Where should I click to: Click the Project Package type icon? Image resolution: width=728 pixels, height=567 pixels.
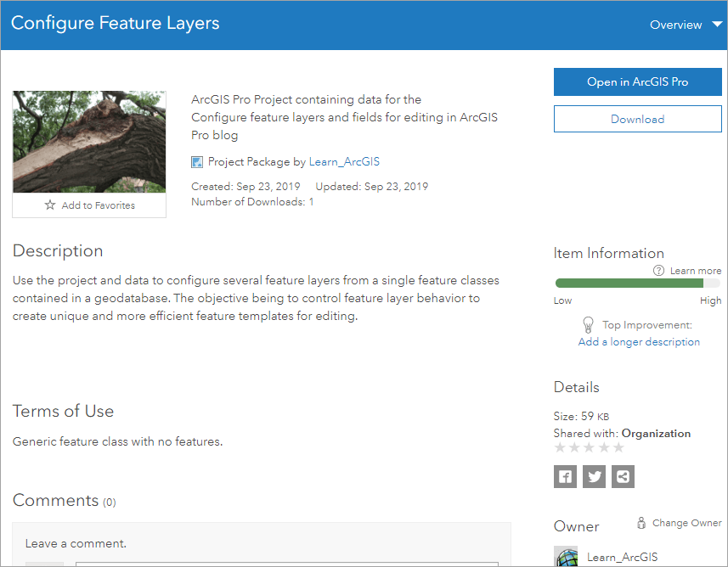(x=196, y=162)
